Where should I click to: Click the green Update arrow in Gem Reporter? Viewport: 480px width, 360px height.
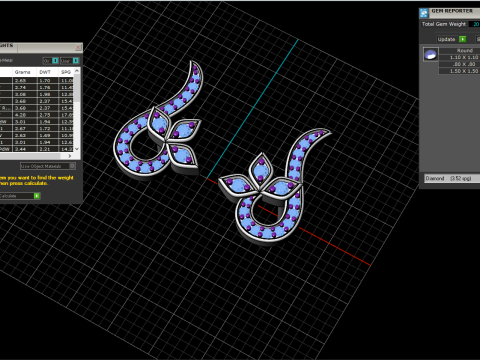[x=463, y=39]
